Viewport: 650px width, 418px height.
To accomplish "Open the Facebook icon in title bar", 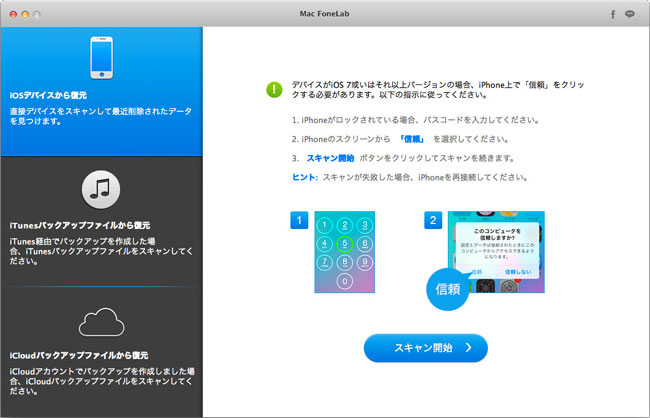I will [x=612, y=15].
